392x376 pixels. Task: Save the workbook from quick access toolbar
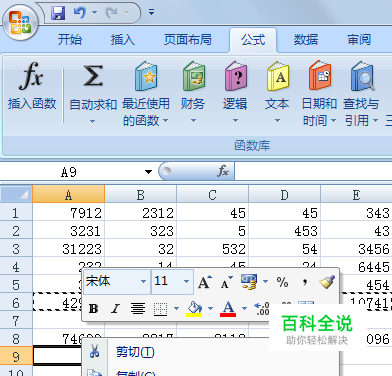(x=58, y=13)
